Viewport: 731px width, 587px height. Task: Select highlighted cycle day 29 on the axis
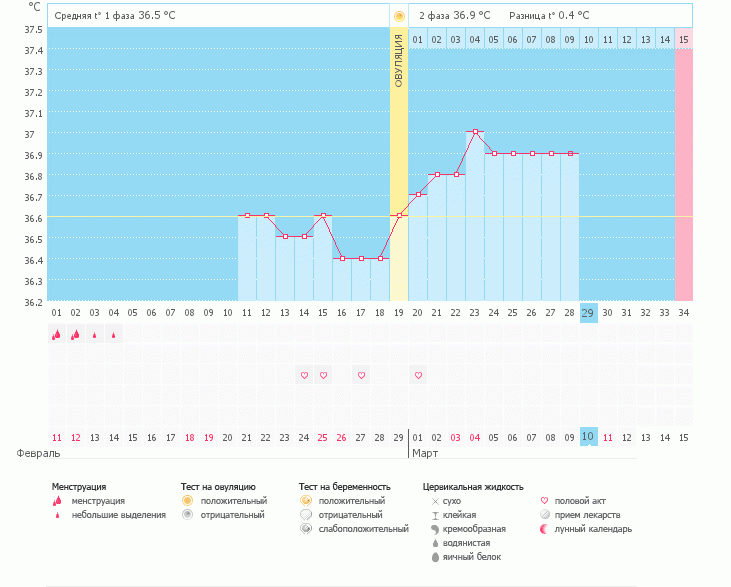588,312
